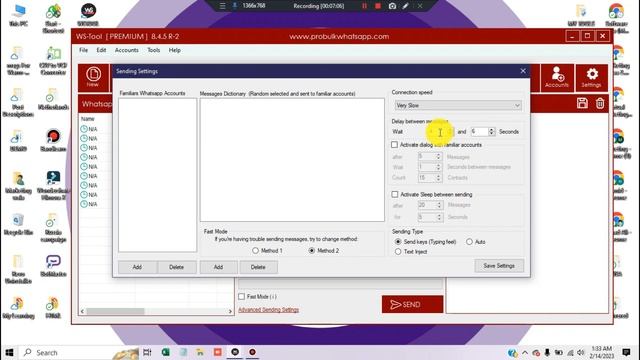Screen dimensions: 640x360
Task: Choose Send keys (Typing feel) sending type
Action: pyautogui.click(x=398, y=242)
